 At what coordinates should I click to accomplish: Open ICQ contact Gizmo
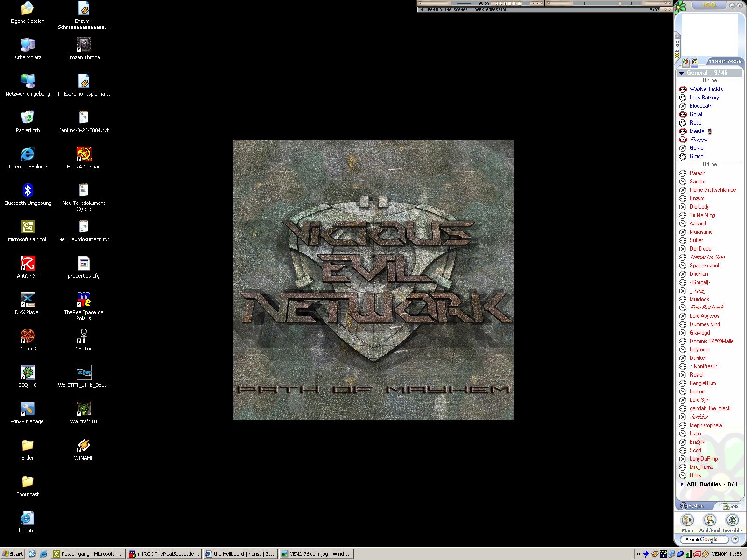(x=696, y=156)
